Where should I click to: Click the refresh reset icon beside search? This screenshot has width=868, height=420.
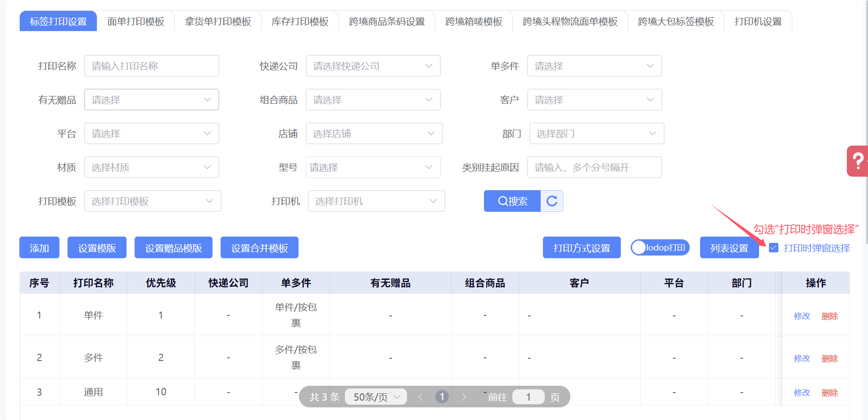552,201
